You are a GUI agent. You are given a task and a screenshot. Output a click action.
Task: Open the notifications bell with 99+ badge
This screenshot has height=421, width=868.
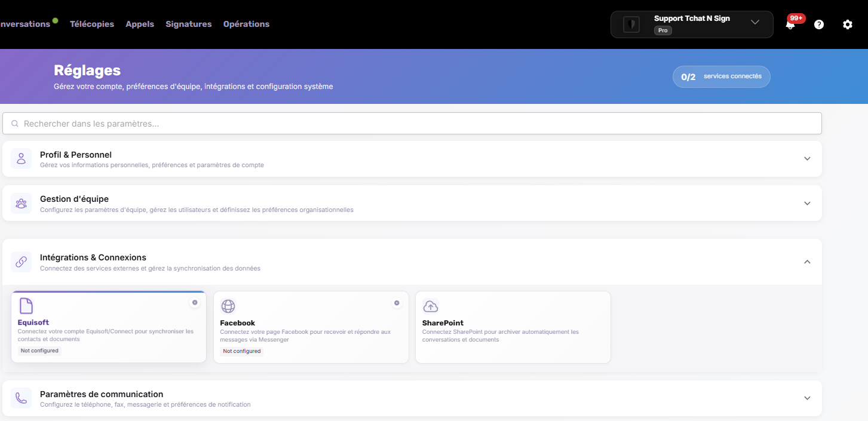point(790,24)
